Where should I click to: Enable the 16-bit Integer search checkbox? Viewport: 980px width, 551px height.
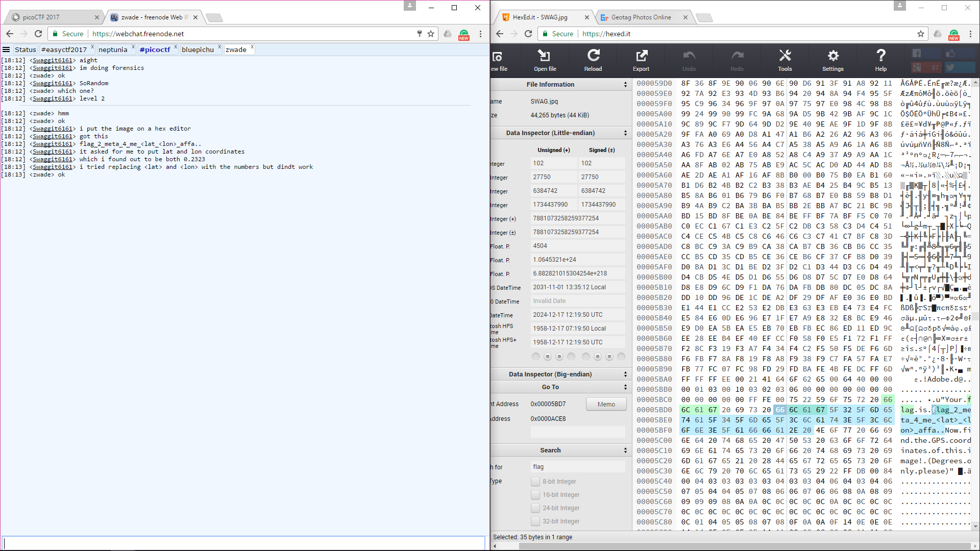click(x=535, y=495)
